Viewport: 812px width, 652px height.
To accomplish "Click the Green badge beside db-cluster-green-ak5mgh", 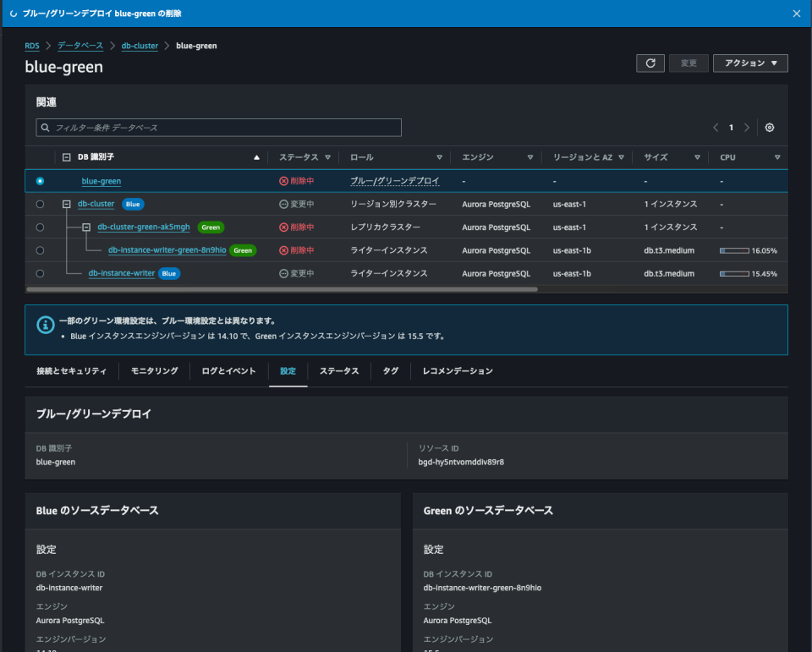I will click(x=210, y=227).
